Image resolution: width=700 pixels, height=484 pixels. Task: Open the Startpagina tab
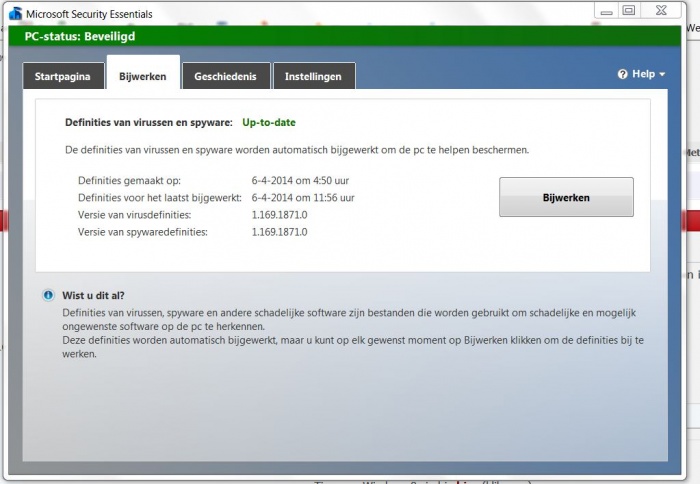tap(63, 76)
